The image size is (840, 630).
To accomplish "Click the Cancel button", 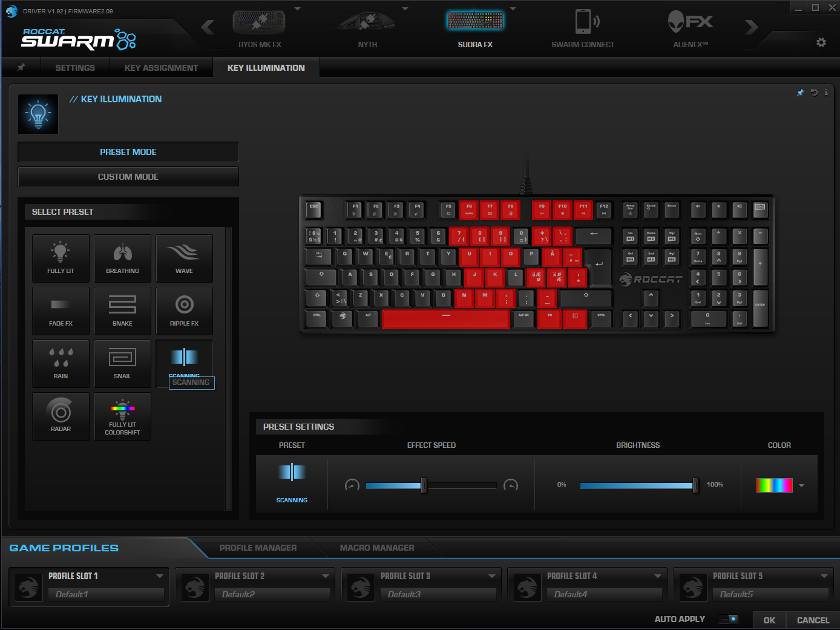I will (813, 620).
